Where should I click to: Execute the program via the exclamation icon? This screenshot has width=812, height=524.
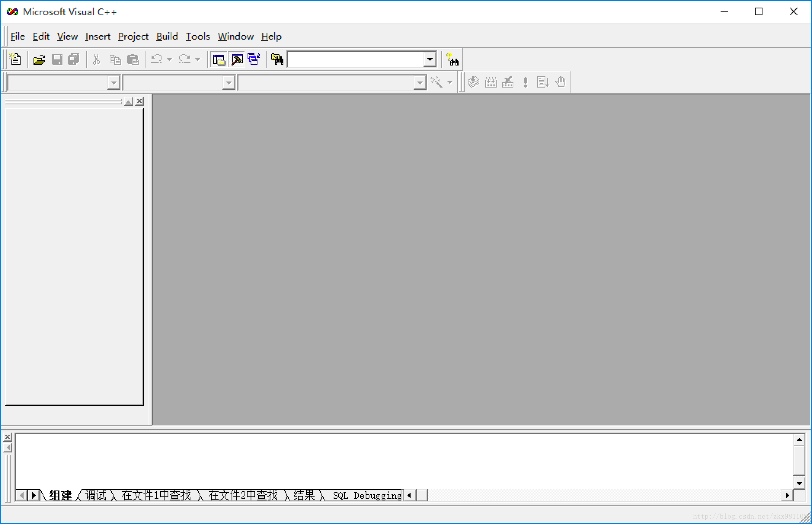click(525, 82)
